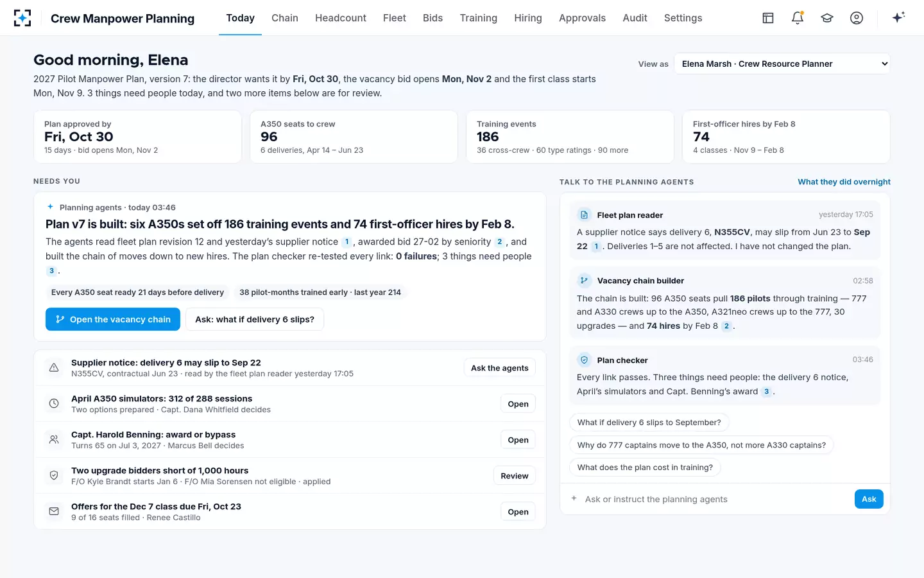
Task: Open the notifications bell
Action: tap(798, 18)
